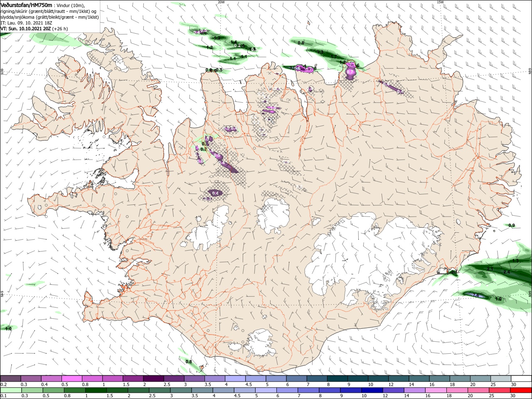The image size is (532, 399).
Task: Click the 7.6 precipitation value in the southeast
Action: click(x=476, y=295)
